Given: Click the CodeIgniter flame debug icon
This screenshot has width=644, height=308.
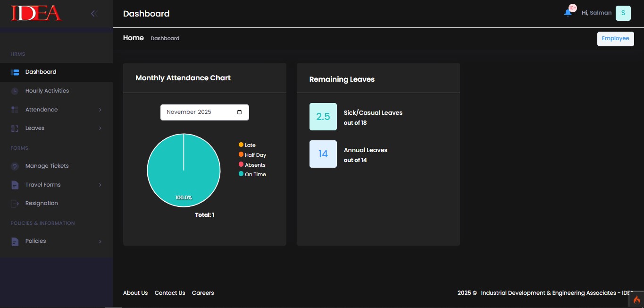Looking at the screenshot, I should [x=636, y=299].
